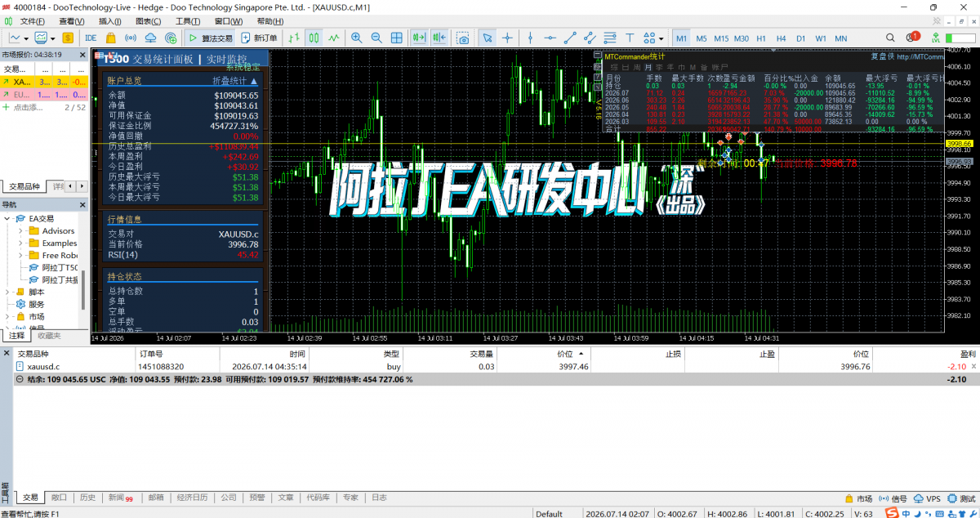This screenshot has height=518, width=980.
Task: Open the 工具(T) menu
Action: coord(188,21)
